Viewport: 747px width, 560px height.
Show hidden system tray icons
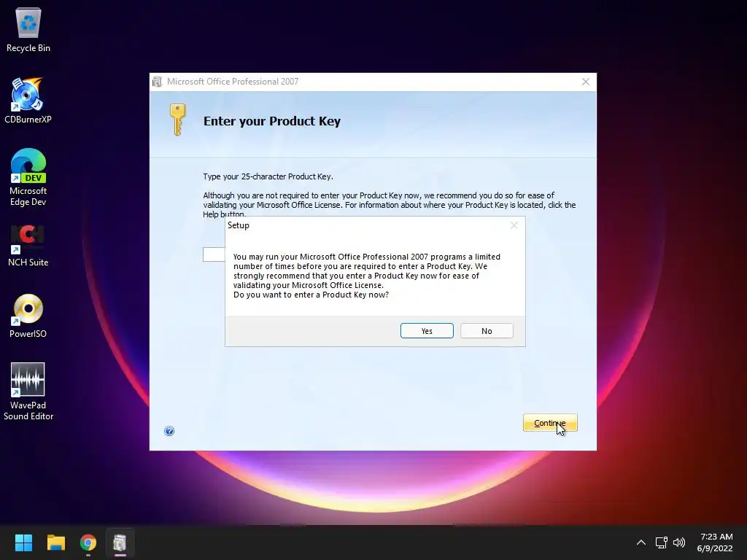click(641, 542)
